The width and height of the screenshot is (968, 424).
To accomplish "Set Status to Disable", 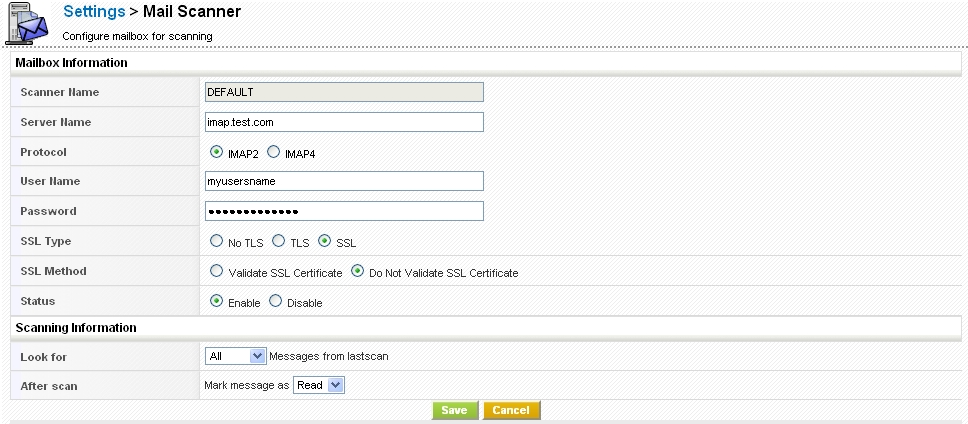I will (x=275, y=301).
